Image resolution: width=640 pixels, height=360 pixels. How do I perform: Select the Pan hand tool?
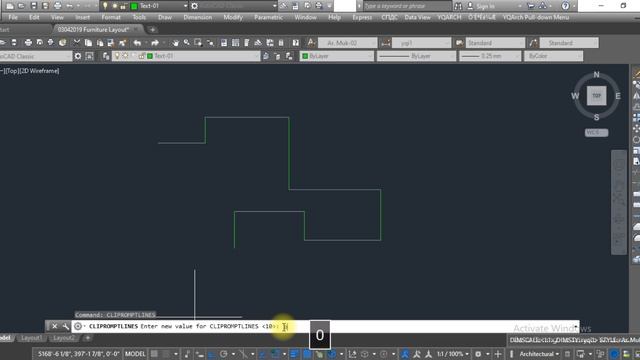(175, 42)
